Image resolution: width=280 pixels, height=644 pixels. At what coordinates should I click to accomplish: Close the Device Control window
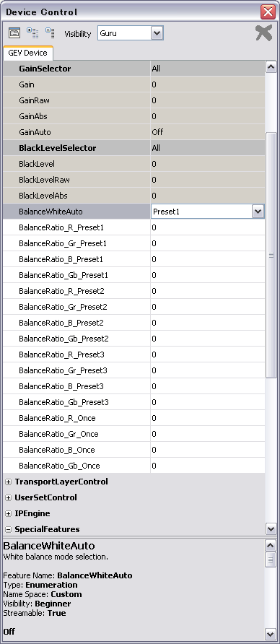click(268, 12)
